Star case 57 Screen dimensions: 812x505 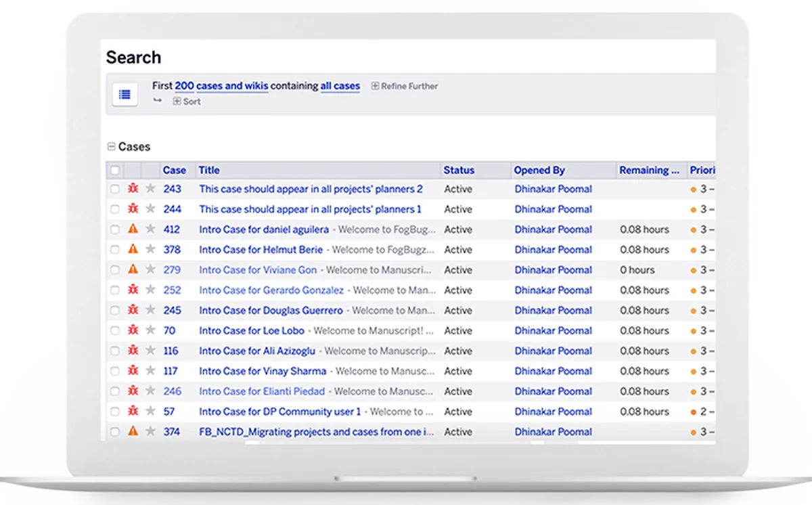click(x=150, y=411)
